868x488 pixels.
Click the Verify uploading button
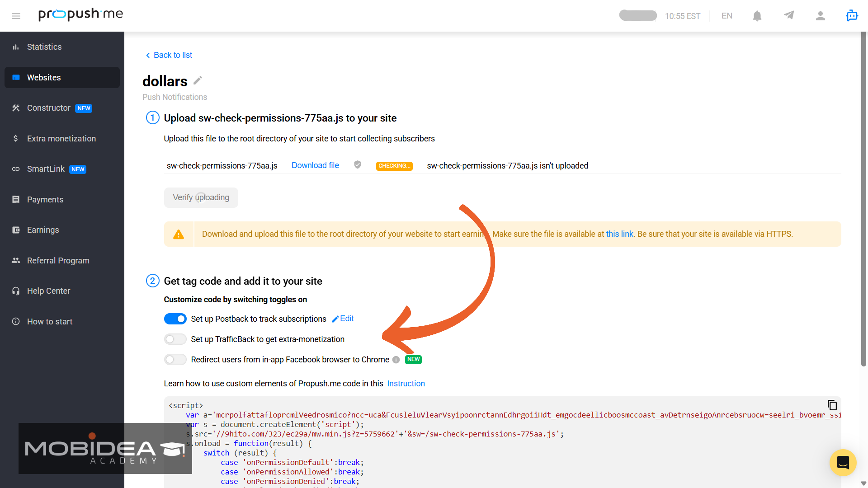tap(201, 197)
